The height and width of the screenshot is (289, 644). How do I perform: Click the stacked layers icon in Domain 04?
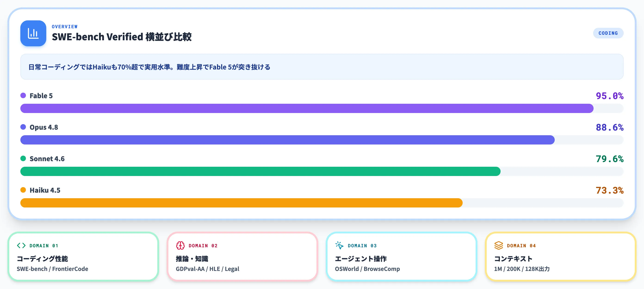[x=498, y=245]
